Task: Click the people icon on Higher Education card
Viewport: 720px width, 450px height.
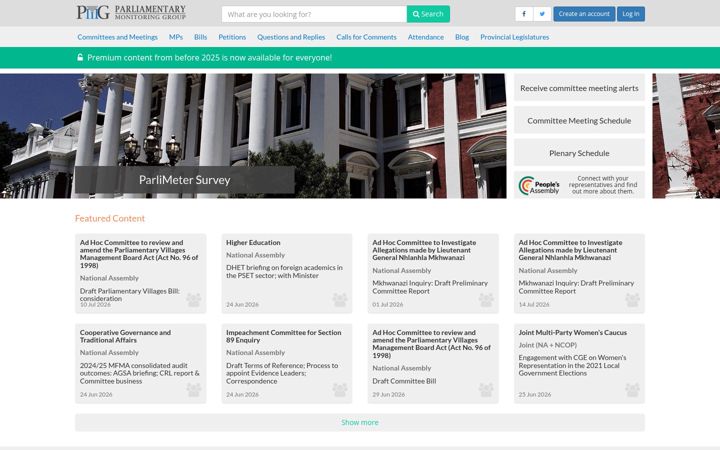Action: pos(340,300)
